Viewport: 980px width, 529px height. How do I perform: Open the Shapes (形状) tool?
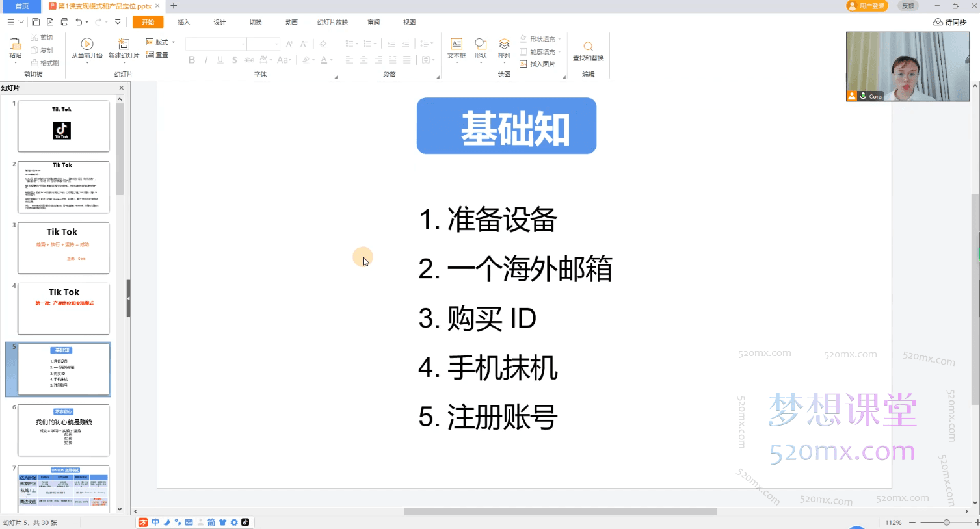tap(481, 47)
